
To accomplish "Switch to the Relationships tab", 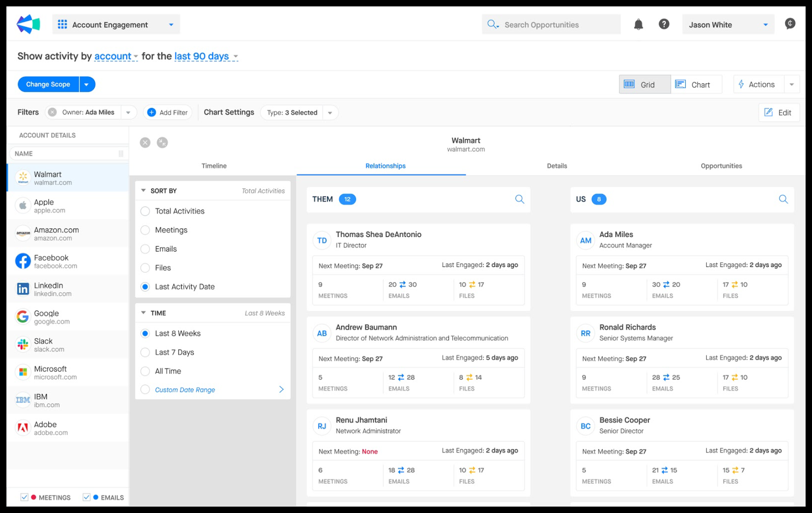I will pos(385,166).
